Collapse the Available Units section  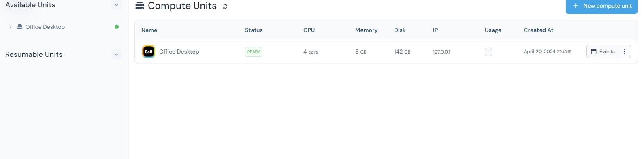tap(117, 5)
